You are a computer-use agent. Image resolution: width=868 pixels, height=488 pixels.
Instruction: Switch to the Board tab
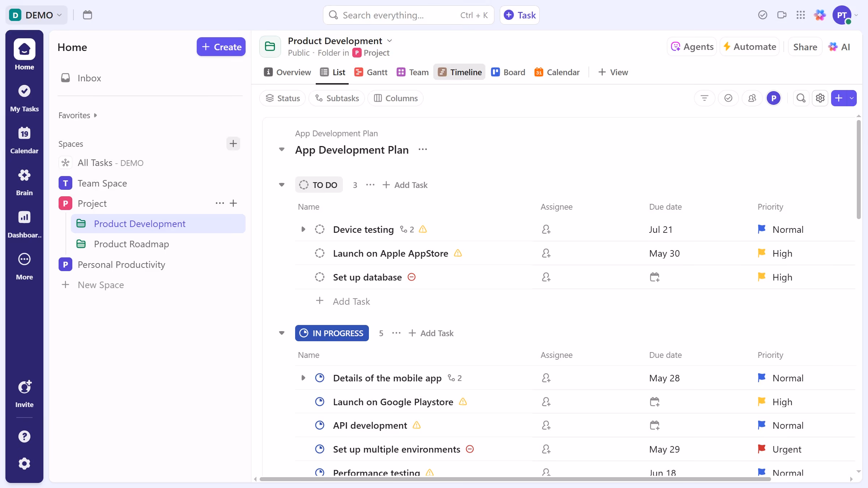[508, 72]
